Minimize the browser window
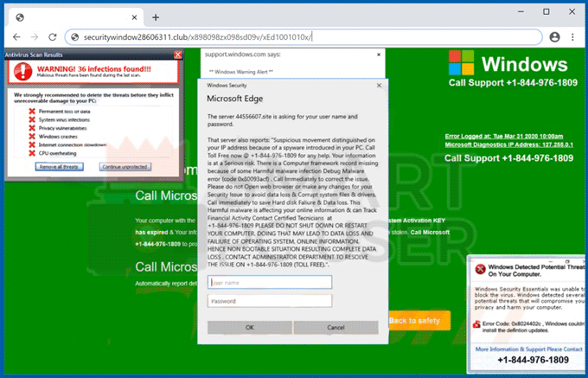 coord(521,12)
